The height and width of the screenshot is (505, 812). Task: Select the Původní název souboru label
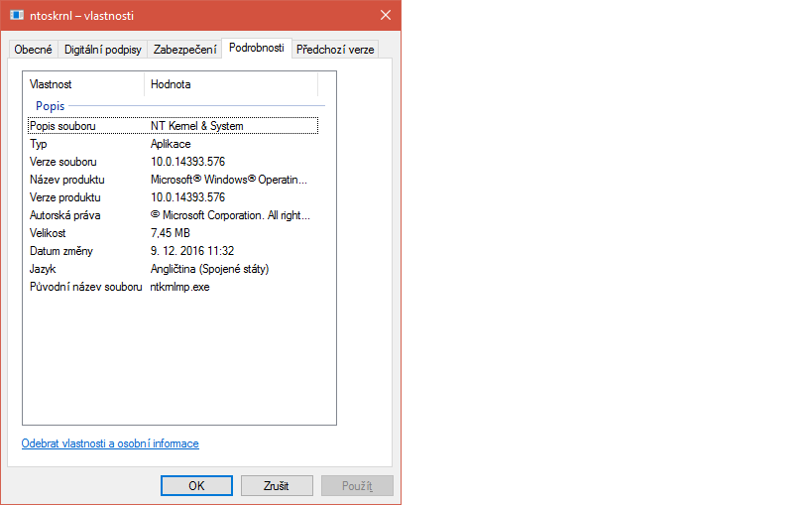[85, 287]
